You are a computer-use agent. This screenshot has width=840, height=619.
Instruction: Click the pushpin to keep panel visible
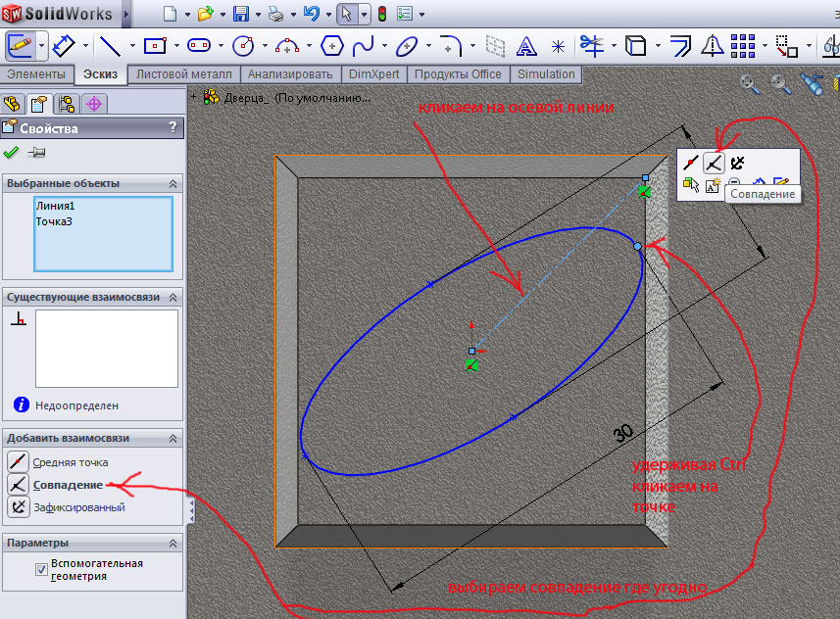coord(37,152)
